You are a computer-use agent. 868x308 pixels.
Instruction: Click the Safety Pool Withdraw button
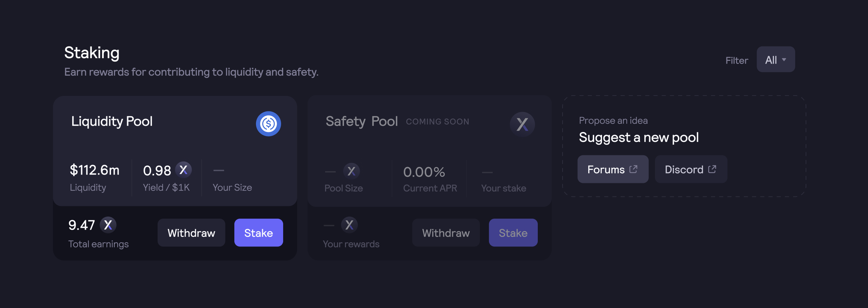pyautogui.click(x=446, y=233)
